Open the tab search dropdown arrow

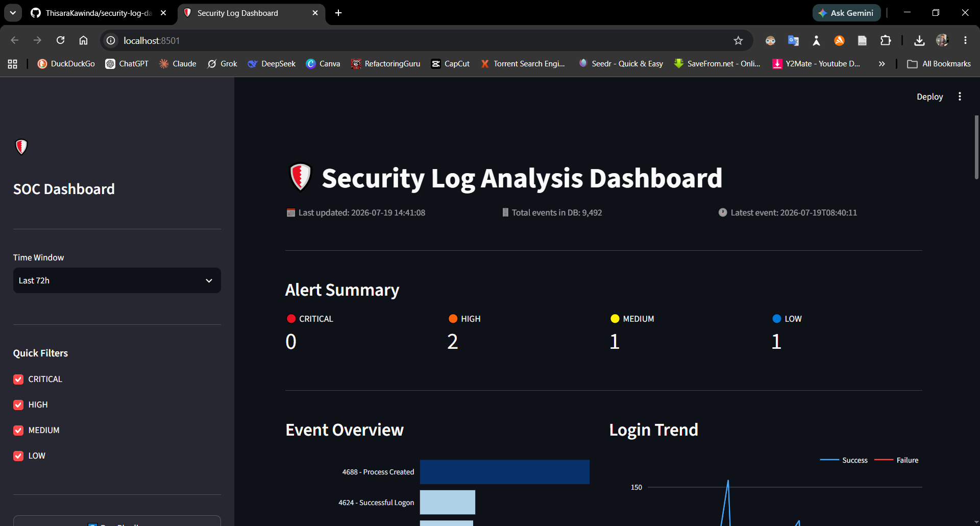(x=13, y=13)
